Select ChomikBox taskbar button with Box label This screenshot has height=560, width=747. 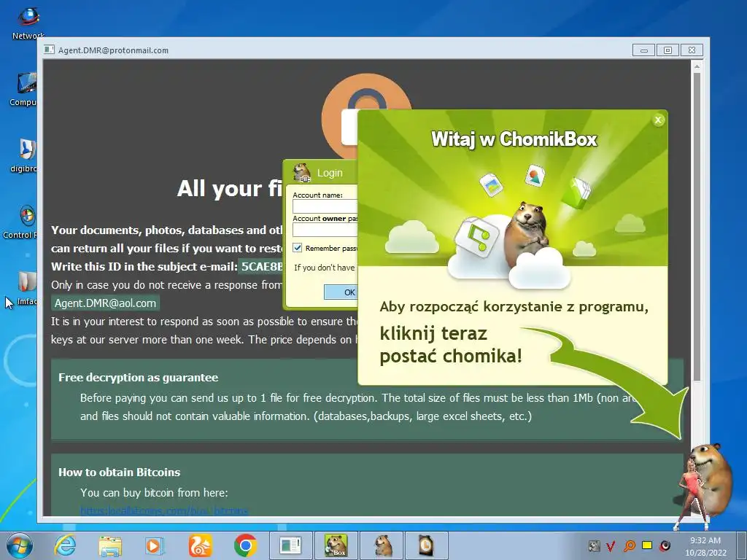pos(336,545)
